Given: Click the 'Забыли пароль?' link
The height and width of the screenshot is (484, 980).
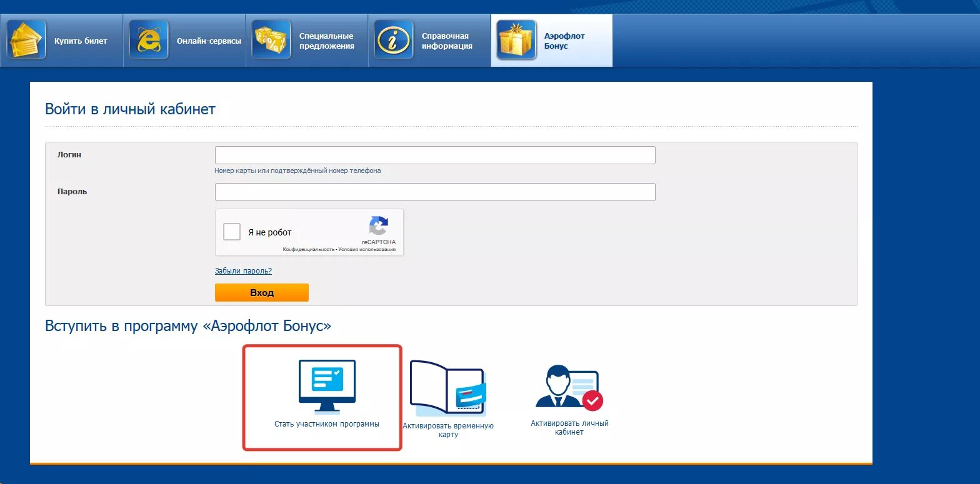Looking at the screenshot, I should pyautogui.click(x=243, y=271).
